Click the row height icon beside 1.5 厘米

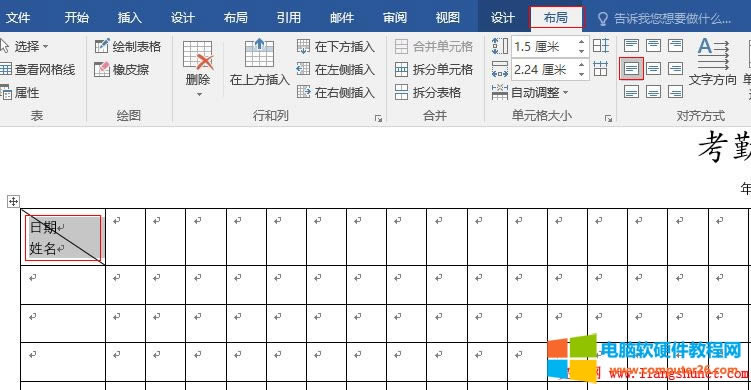tap(500, 46)
